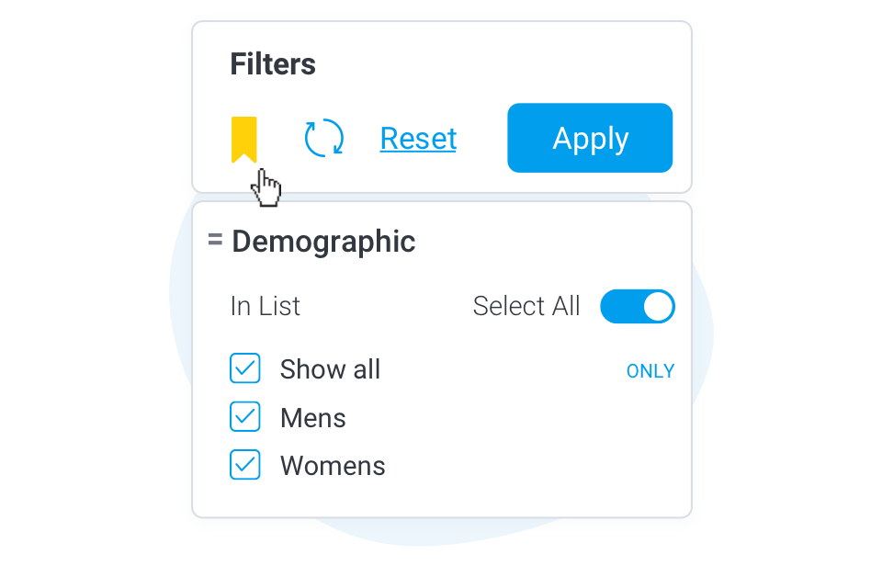Click the Show all option label
This screenshot has height=588, width=882.
(330, 369)
